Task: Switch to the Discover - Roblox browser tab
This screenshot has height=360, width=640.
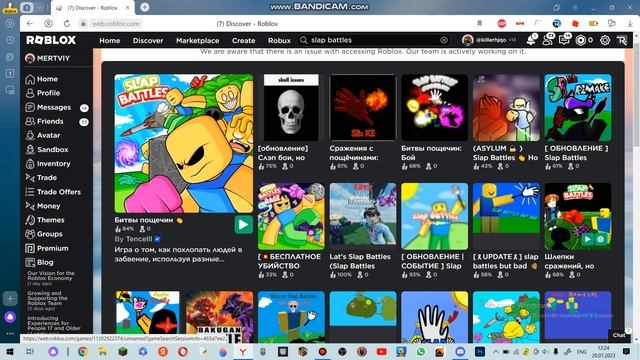Action: [x=92, y=8]
